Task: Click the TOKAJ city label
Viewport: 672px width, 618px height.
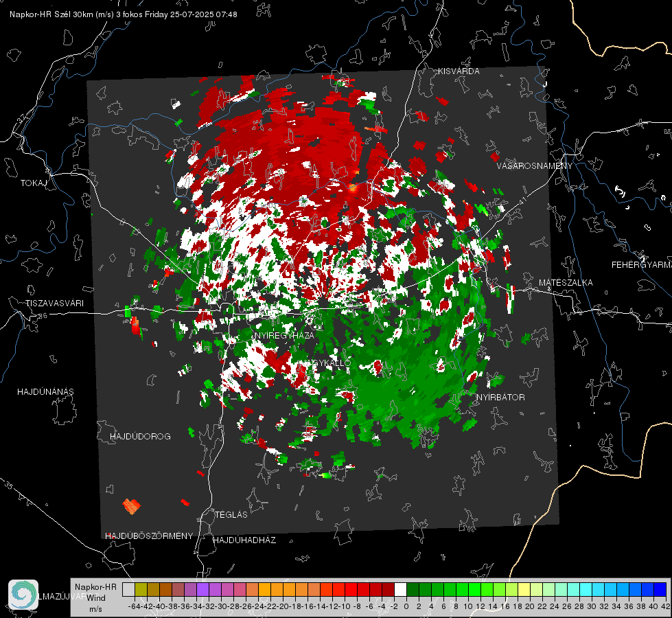Action: (34, 183)
